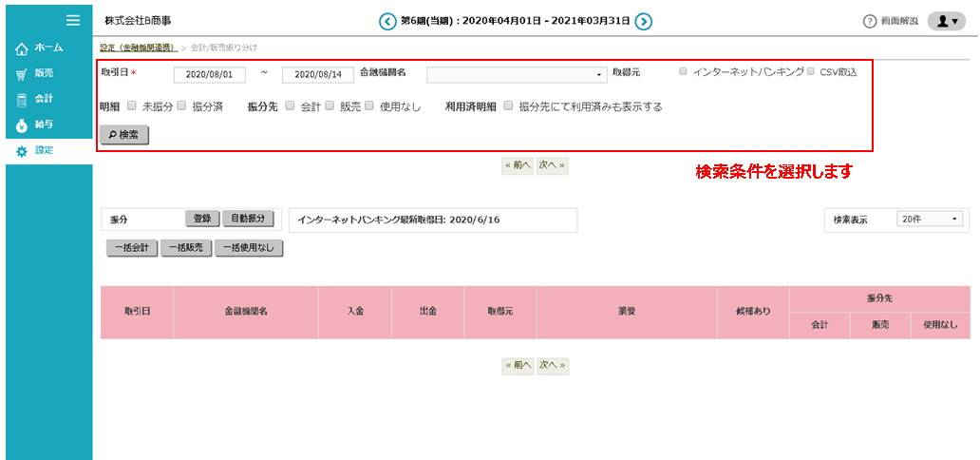This screenshot has width=980, height=460.
Task: Click the 検索 search button
Action: [x=123, y=135]
